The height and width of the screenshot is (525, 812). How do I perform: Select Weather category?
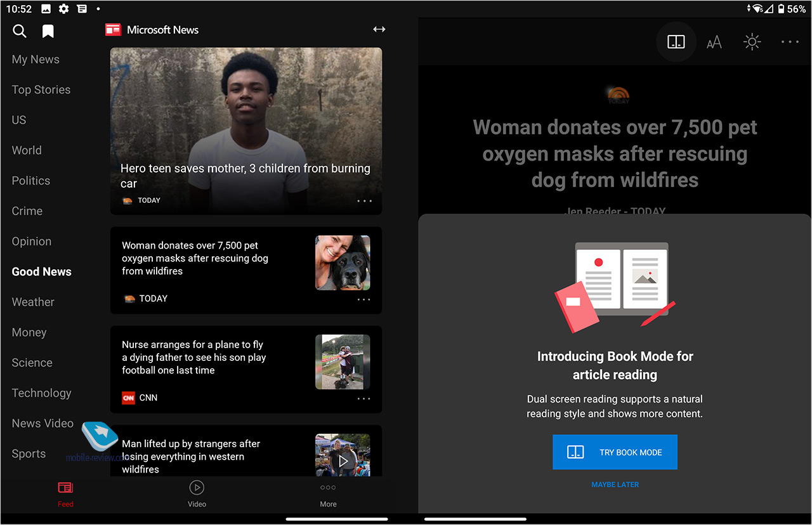pyautogui.click(x=33, y=302)
